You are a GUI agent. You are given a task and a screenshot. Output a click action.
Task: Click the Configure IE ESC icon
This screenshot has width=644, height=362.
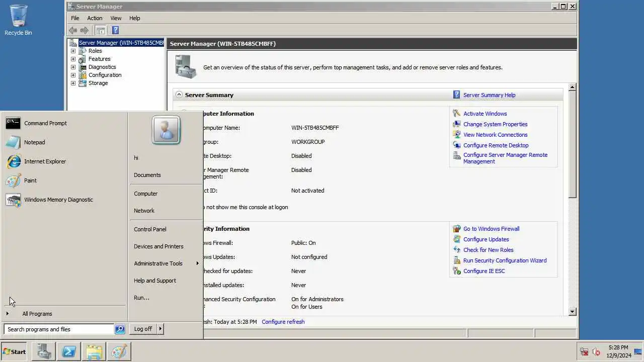point(457,271)
